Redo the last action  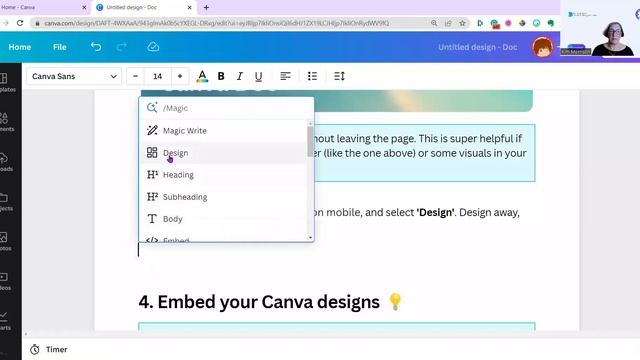tap(121, 47)
